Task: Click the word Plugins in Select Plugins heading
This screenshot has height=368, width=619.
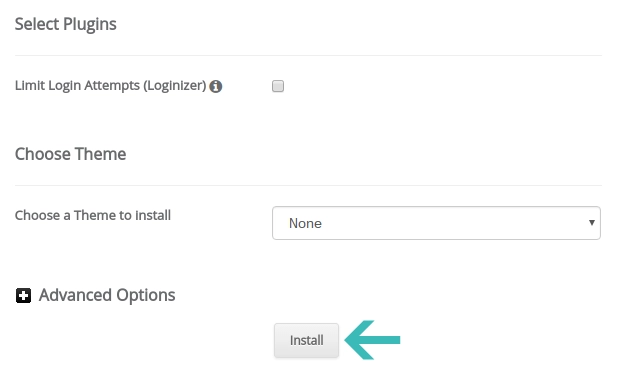Action: tap(90, 24)
